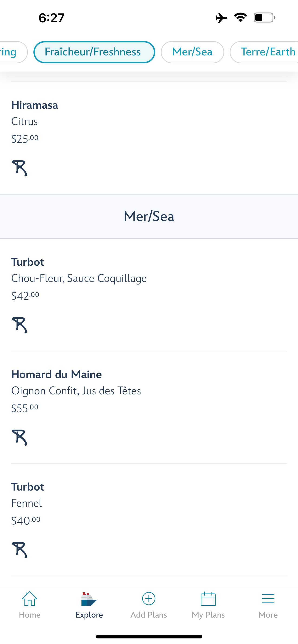Screen dimensions: 298x644
Task: Tap the $42.00 Turbot price
Action: (25, 296)
